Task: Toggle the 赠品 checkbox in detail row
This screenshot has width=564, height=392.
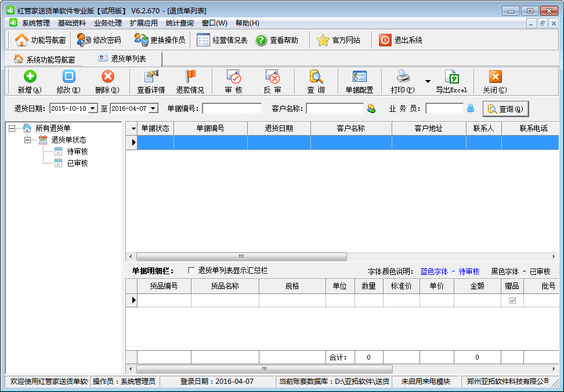Action: tap(512, 300)
